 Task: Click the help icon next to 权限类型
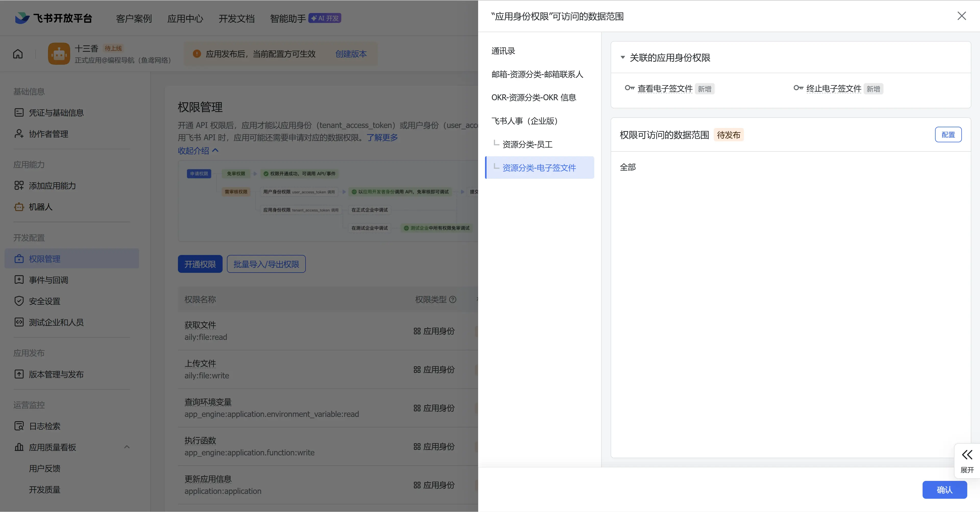click(x=453, y=300)
